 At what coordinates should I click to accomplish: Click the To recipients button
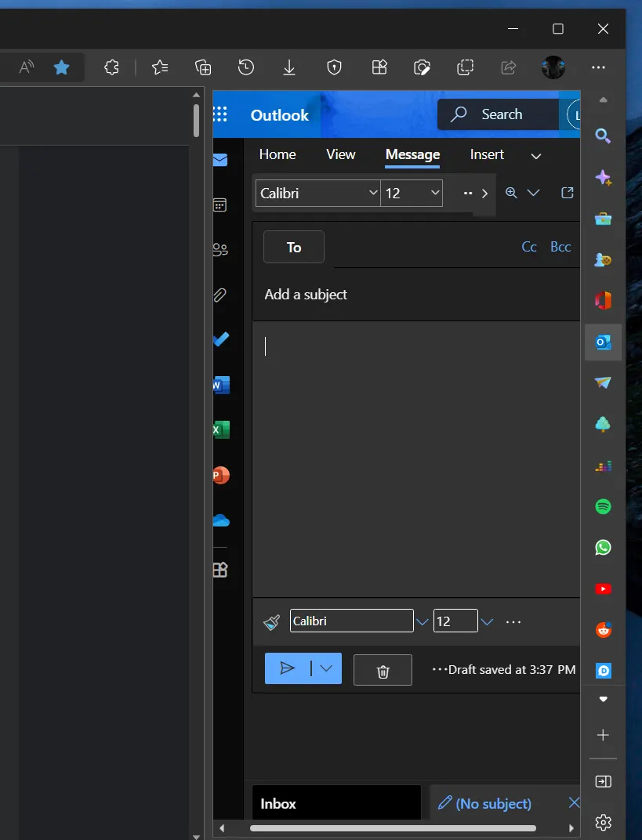294,247
